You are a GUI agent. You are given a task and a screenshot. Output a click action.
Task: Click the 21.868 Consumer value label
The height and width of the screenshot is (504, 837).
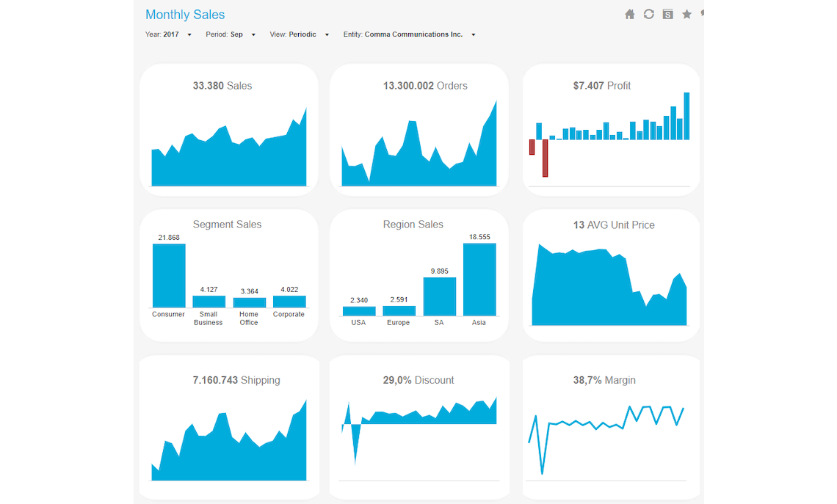click(169, 238)
